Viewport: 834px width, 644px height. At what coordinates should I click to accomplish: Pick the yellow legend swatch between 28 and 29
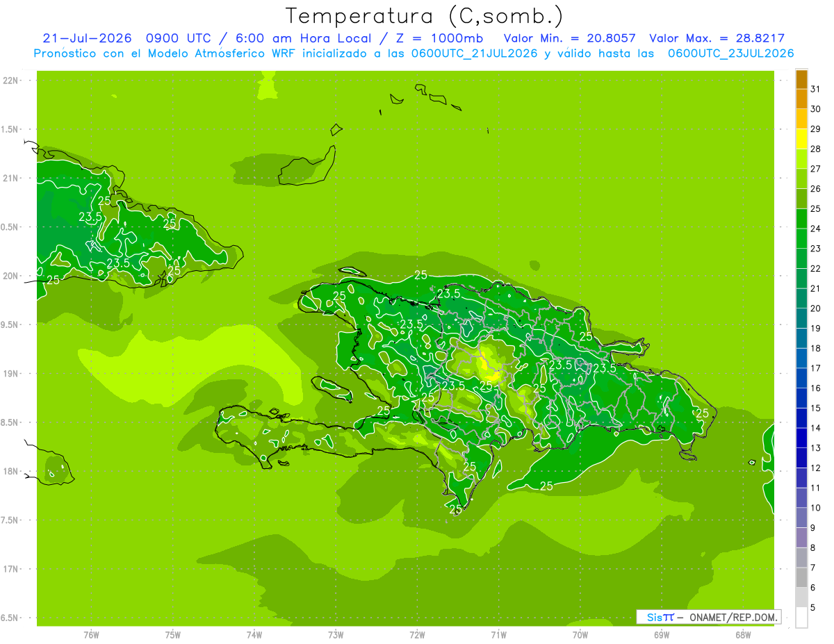pyautogui.click(x=801, y=139)
